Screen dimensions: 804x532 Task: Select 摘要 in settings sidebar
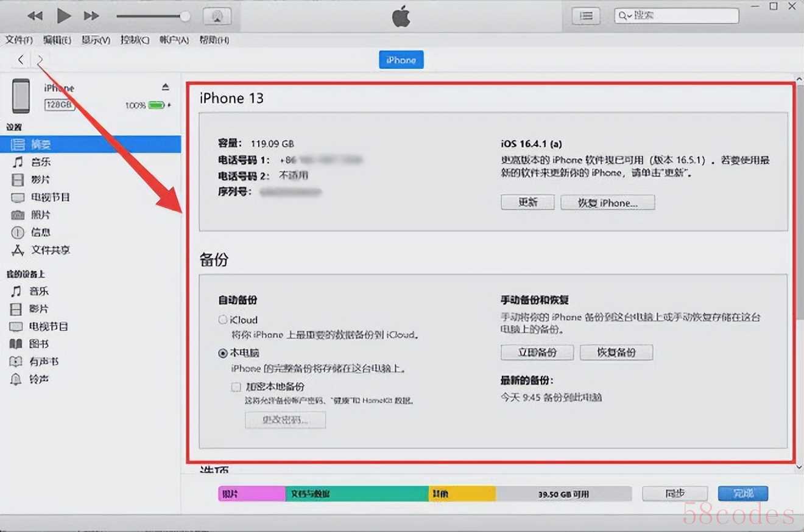click(91, 144)
